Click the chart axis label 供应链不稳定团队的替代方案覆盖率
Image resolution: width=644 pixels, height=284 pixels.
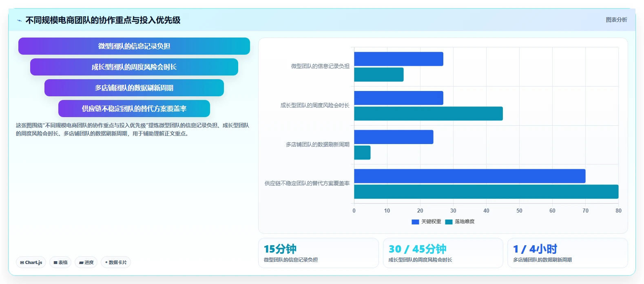(x=307, y=183)
